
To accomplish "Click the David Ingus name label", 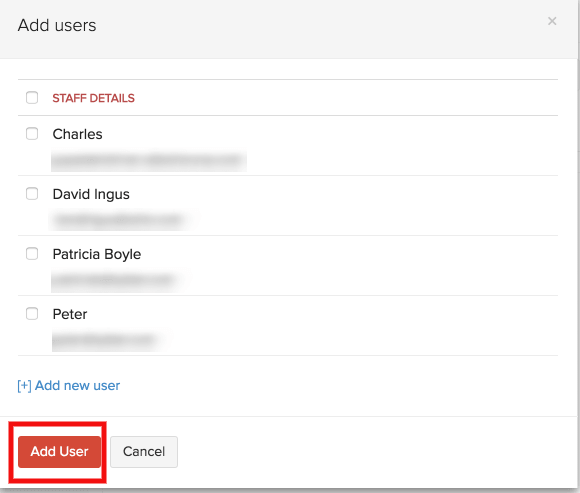I will 91,194.
